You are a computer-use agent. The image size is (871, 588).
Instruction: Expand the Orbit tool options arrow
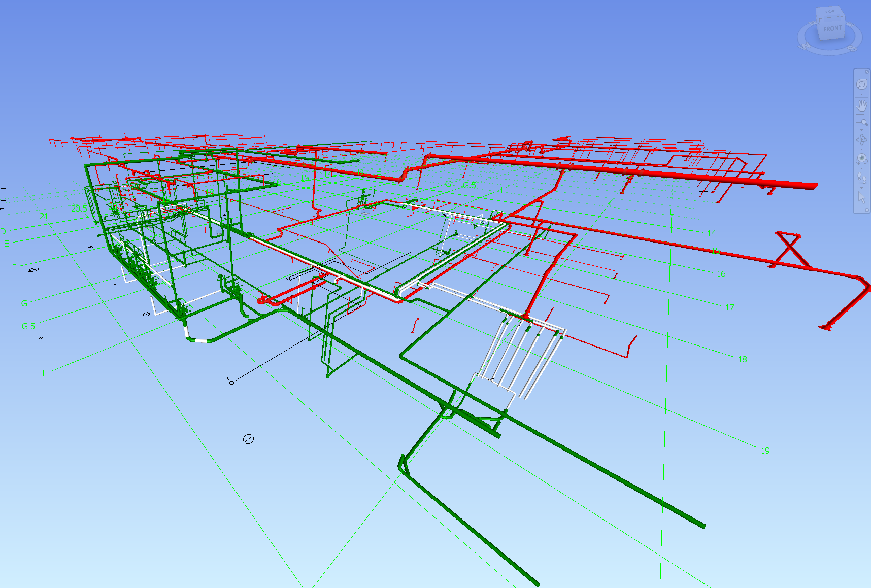[x=862, y=149]
